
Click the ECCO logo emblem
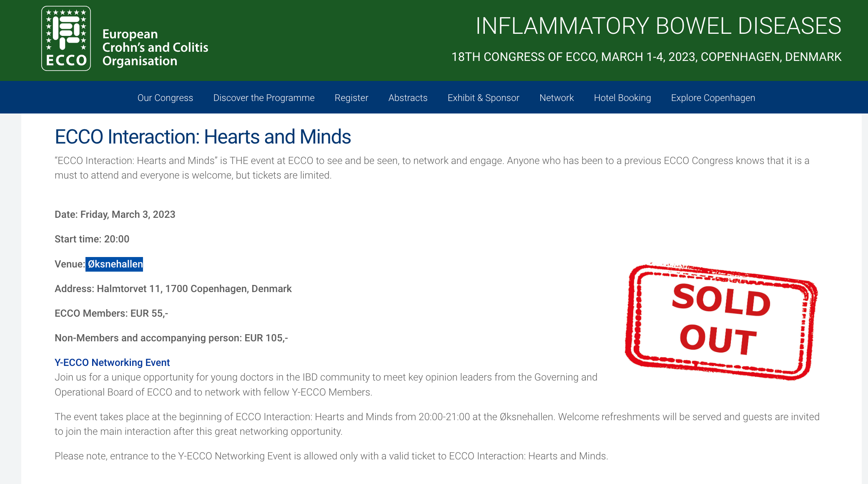pyautogui.click(x=66, y=38)
